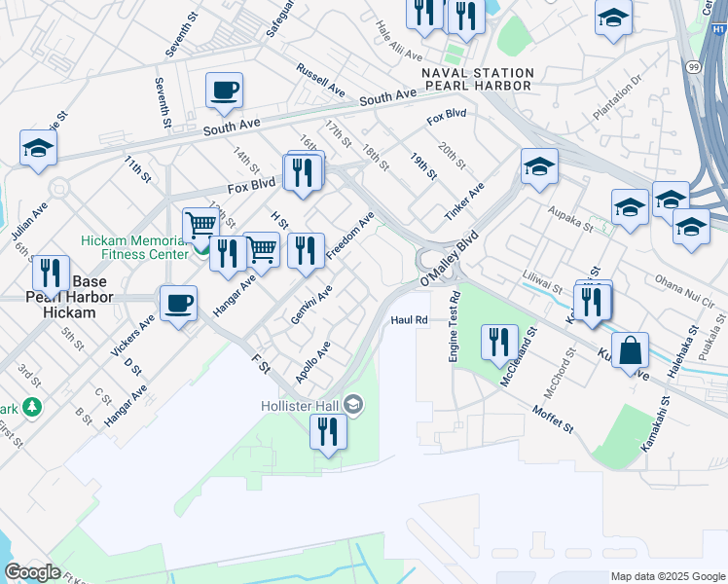Select the restaurant marker at Base Pearl Harbor Hickam
The image size is (728, 584).
click(51, 275)
